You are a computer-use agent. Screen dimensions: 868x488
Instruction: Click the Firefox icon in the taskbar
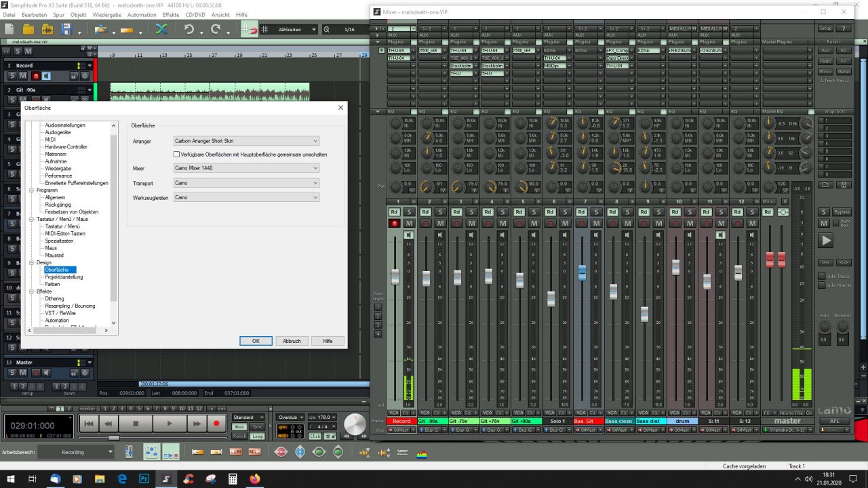[255, 479]
